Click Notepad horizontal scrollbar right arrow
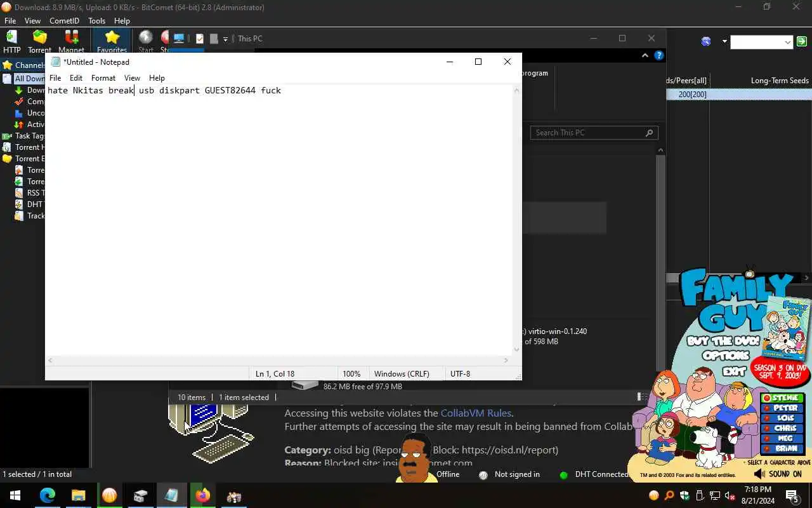The image size is (812, 508). pyautogui.click(x=506, y=360)
